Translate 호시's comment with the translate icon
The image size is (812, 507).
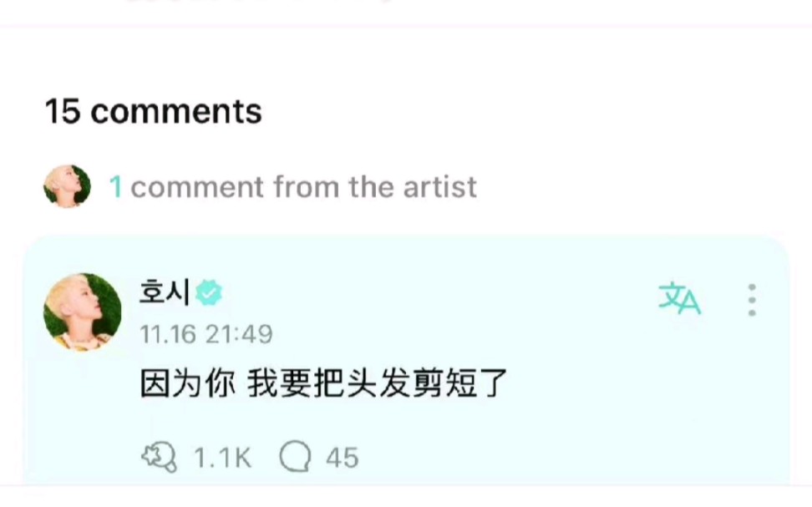679,298
